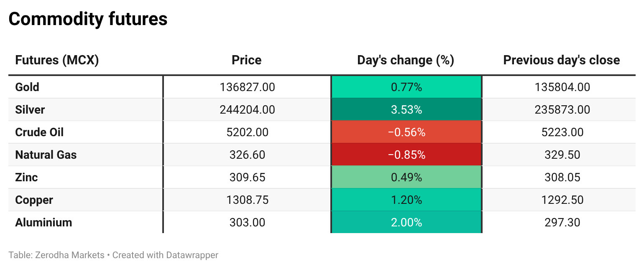Click the Price column header
The image size is (644, 269).
point(246,60)
